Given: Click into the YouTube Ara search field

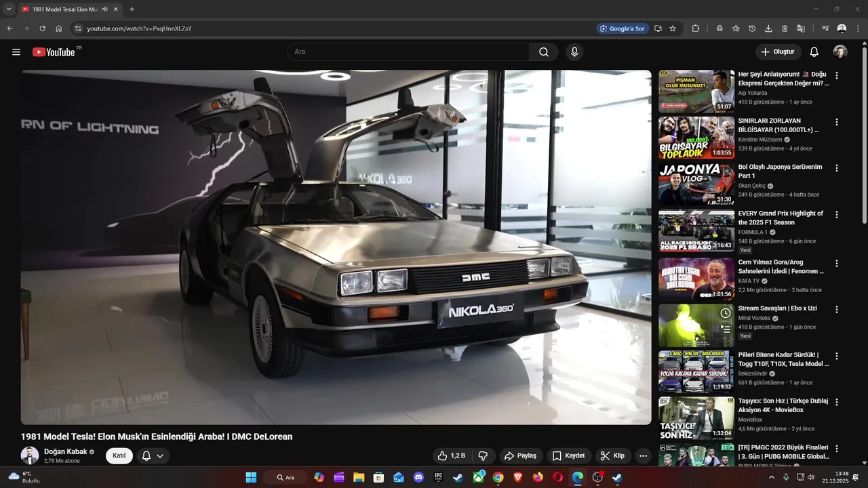Looking at the screenshot, I should point(408,52).
